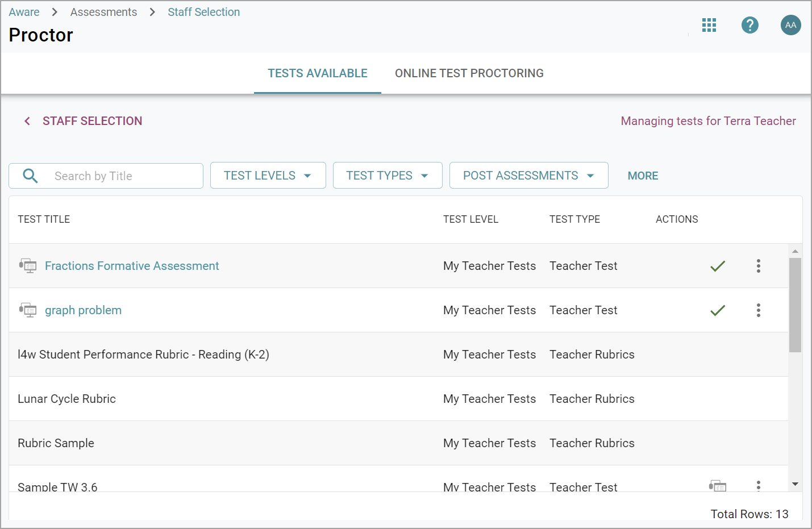Click online test icon beside Fractions Formative Assessment
The height and width of the screenshot is (529, 812).
coord(28,266)
